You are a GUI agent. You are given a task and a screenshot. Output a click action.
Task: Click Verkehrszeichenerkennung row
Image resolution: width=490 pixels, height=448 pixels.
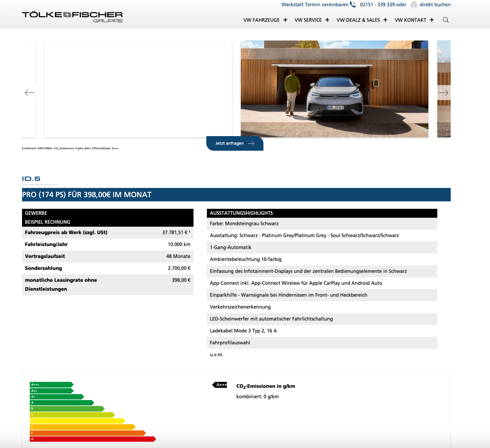coord(322,307)
